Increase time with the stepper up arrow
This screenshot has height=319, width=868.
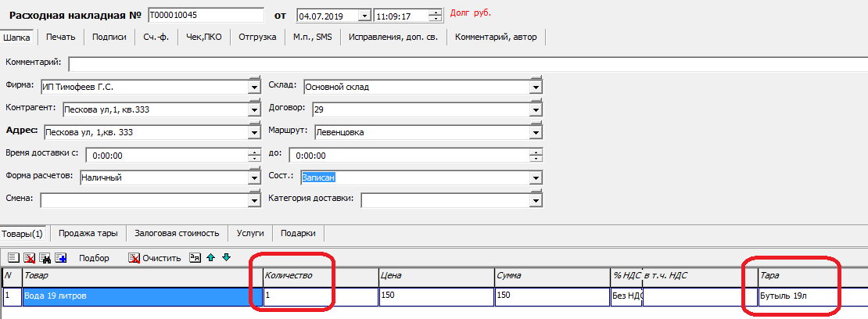436,12
